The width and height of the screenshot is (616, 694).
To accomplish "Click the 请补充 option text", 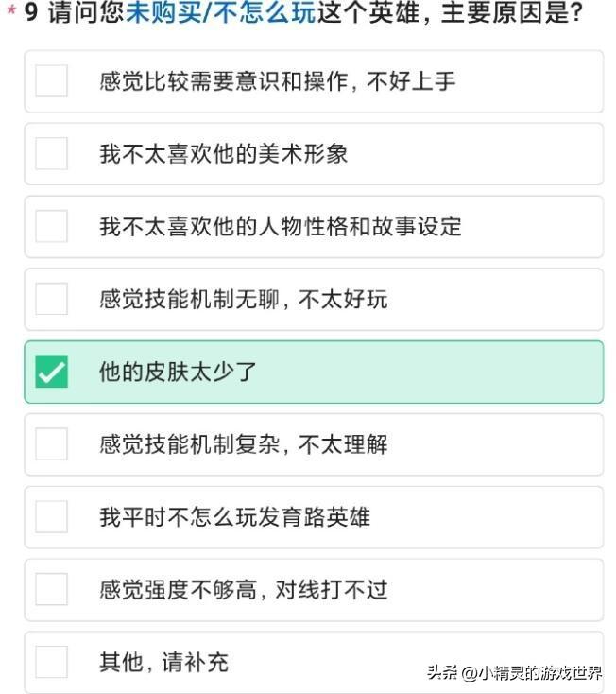I will coord(195,662).
